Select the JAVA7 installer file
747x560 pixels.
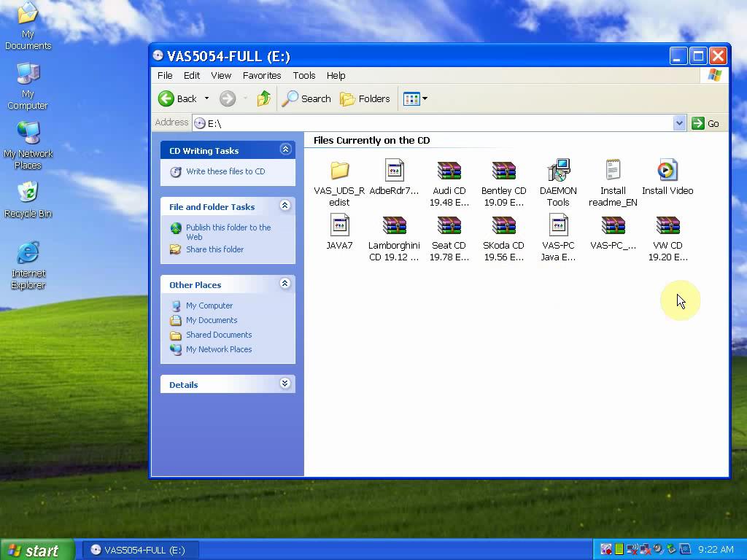(339, 225)
